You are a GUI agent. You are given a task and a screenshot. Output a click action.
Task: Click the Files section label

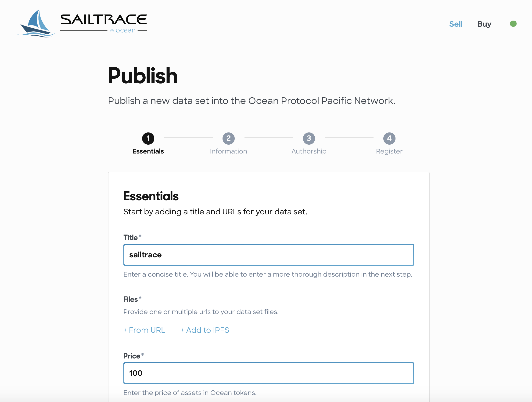coord(130,299)
